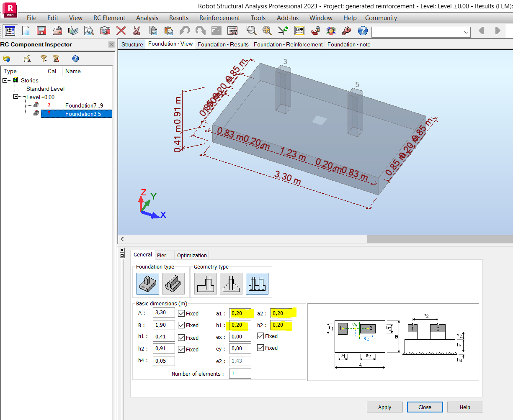
Task: Click the Apply button
Action: coord(384,407)
